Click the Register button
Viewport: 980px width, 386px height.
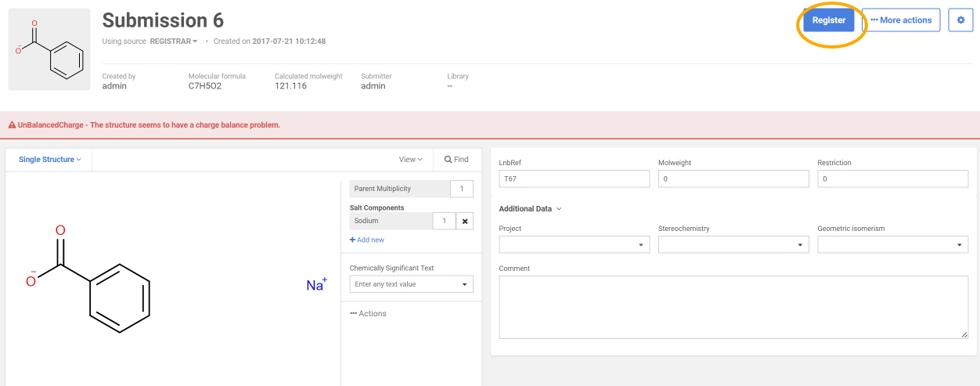tap(828, 20)
